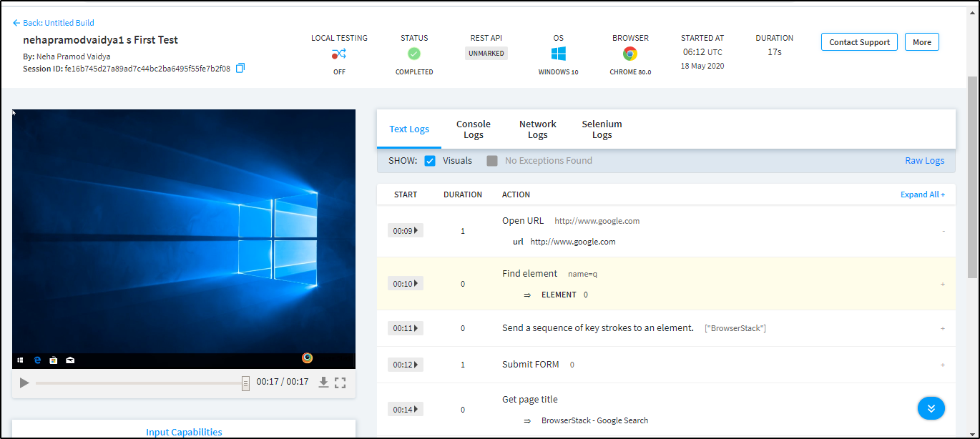Click the blue scroll-down floating button
This screenshot has width=980, height=439.
tap(931, 408)
